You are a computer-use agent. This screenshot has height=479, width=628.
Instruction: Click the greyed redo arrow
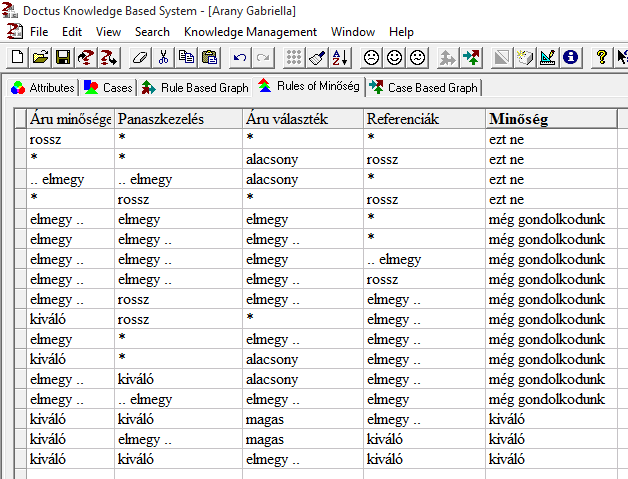click(263, 57)
